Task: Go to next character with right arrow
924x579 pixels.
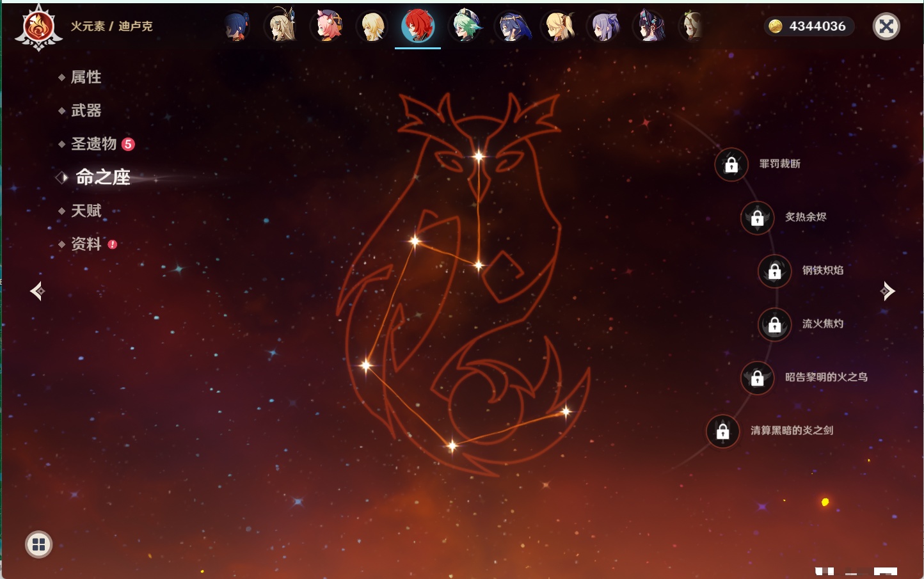Action: 887,291
